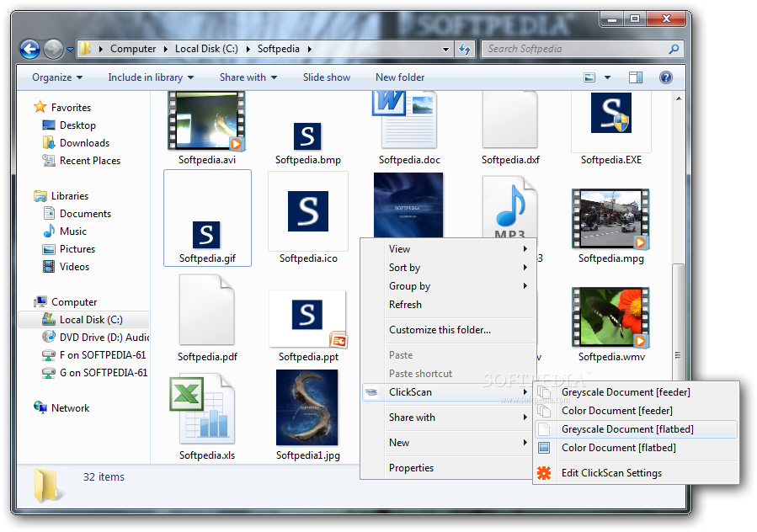Open the Music library
Viewport: 757px width, 532px height.
coord(65,231)
